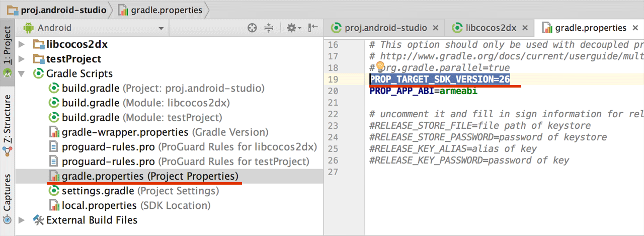Open the Structure tool window sidebar tab

point(8,122)
